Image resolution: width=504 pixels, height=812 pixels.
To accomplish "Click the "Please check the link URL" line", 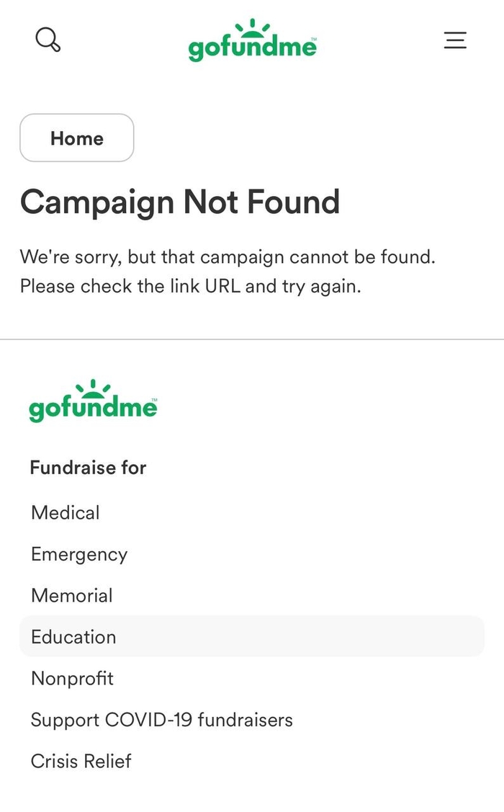I will [190, 286].
